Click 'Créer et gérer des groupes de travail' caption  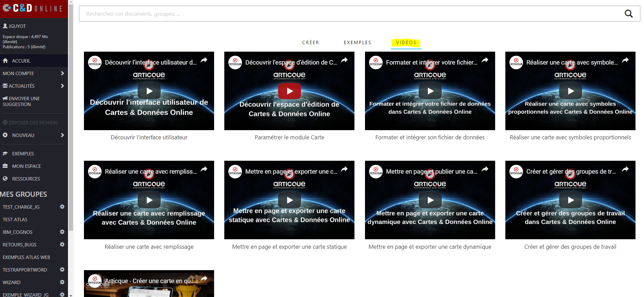pos(570,247)
